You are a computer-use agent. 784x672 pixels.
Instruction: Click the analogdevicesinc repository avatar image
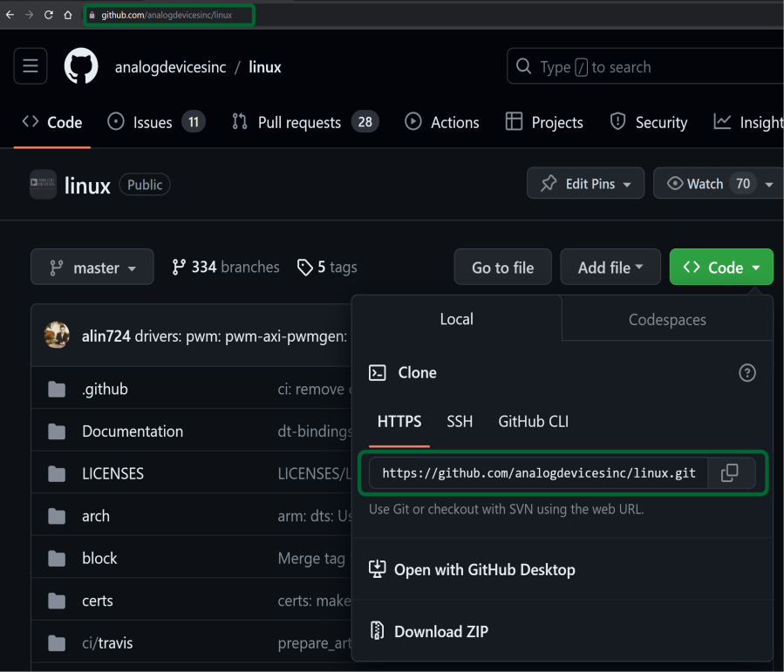[x=43, y=184]
